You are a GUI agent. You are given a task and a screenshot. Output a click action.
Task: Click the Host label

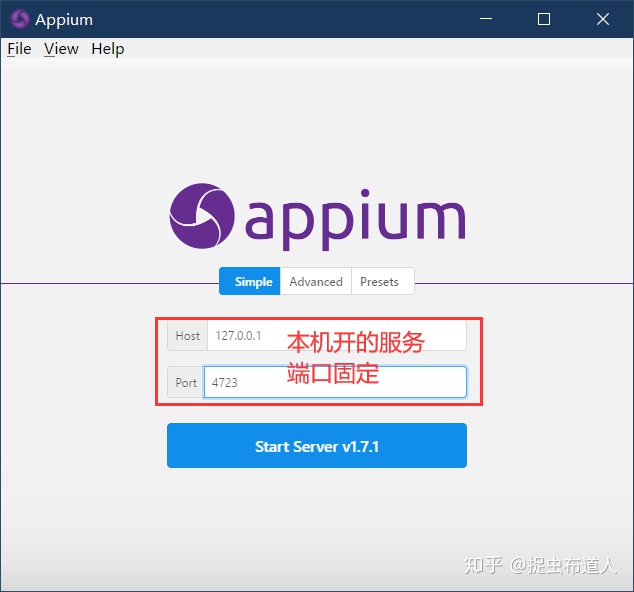point(187,336)
